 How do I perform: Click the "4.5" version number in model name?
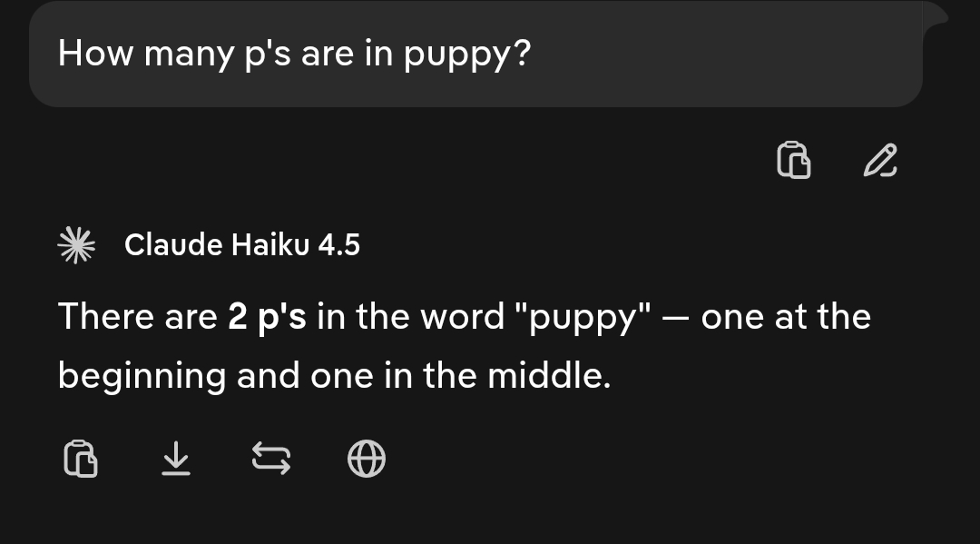[338, 245]
